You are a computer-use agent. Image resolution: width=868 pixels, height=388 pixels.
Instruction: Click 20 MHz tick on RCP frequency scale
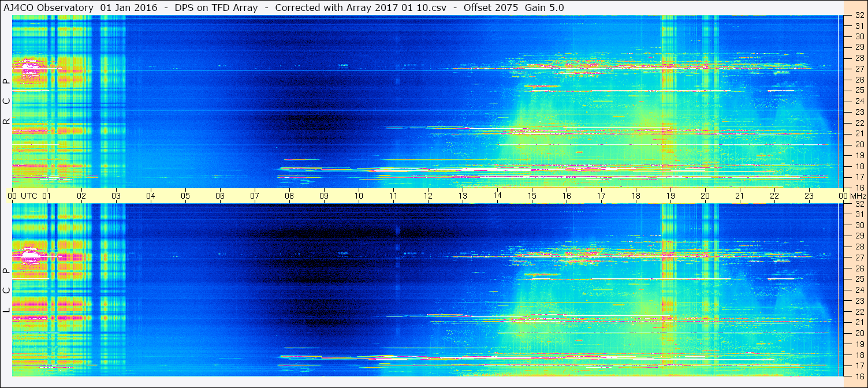coord(859,144)
